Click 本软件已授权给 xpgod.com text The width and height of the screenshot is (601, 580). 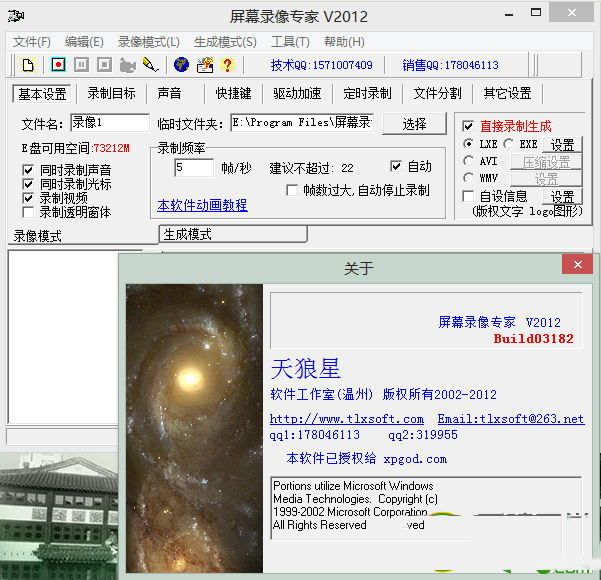coord(366,458)
